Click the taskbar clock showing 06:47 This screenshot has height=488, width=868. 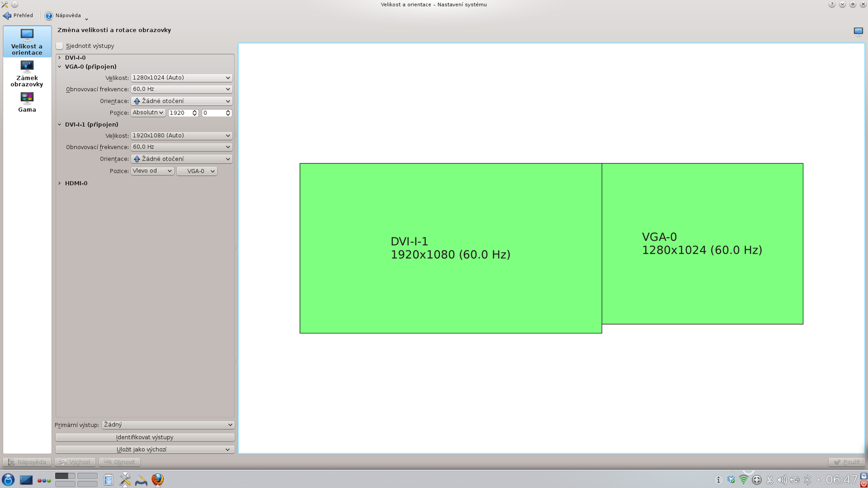coord(841,480)
